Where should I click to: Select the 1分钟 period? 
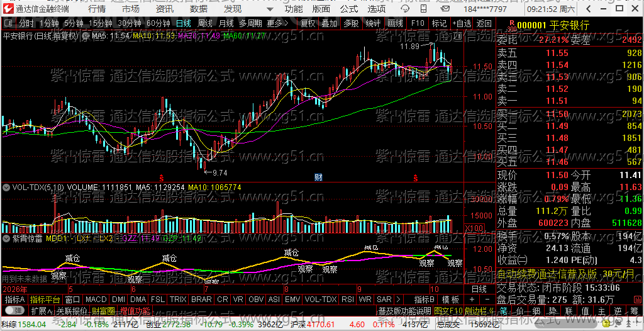tap(49, 23)
